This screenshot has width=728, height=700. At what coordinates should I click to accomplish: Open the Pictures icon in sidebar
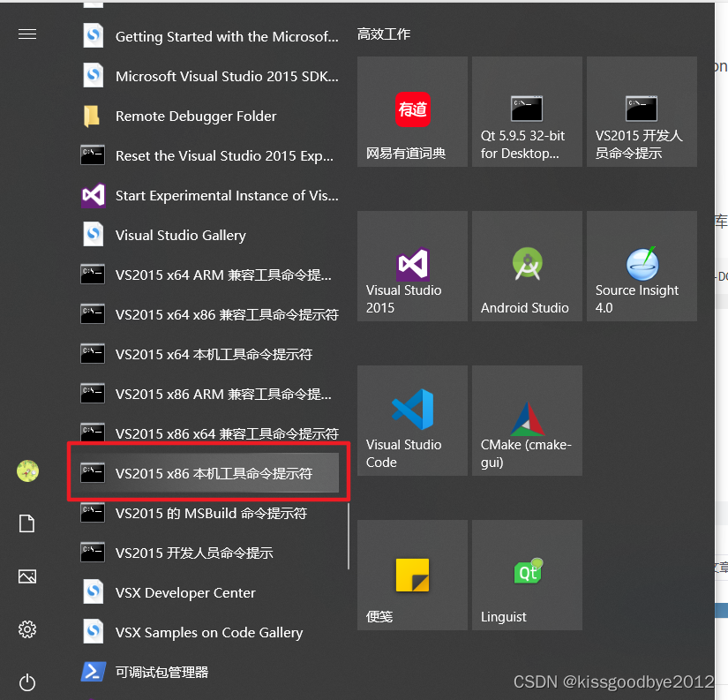point(27,576)
